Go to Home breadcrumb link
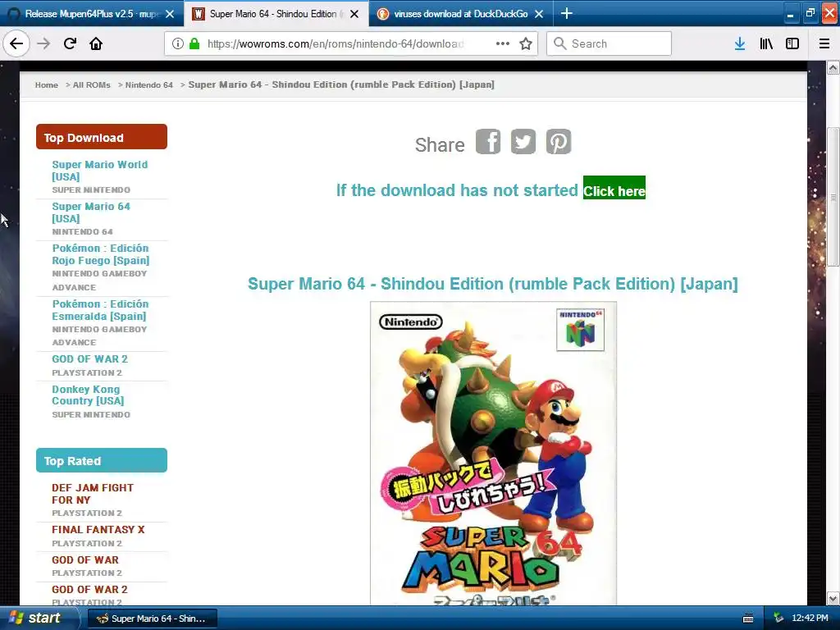Image resolution: width=840 pixels, height=630 pixels. click(47, 84)
